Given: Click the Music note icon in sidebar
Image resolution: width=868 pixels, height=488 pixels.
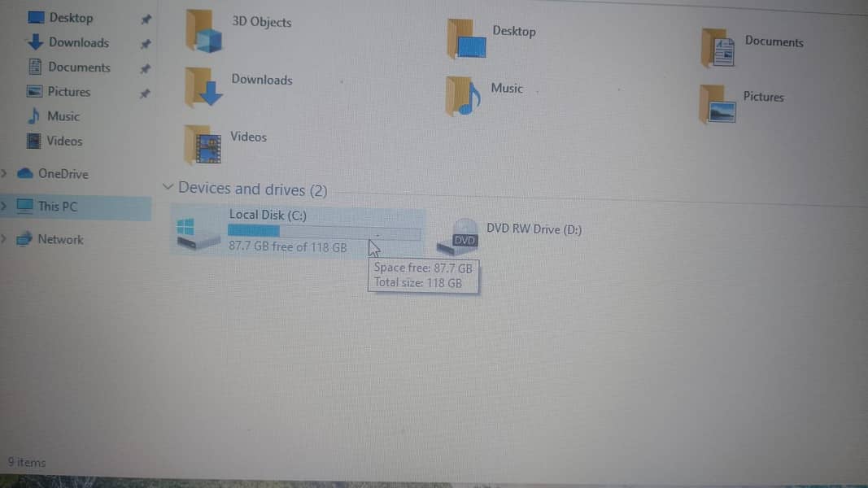Looking at the screenshot, I should pos(34,115).
